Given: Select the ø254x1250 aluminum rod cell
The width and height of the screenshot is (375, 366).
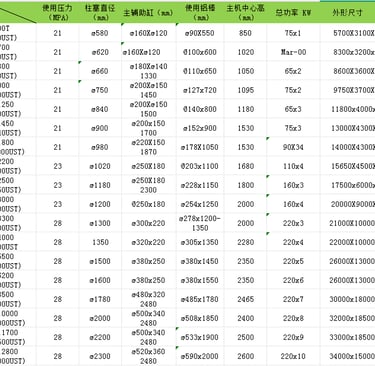Looking at the screenshot, I should 200,204.
